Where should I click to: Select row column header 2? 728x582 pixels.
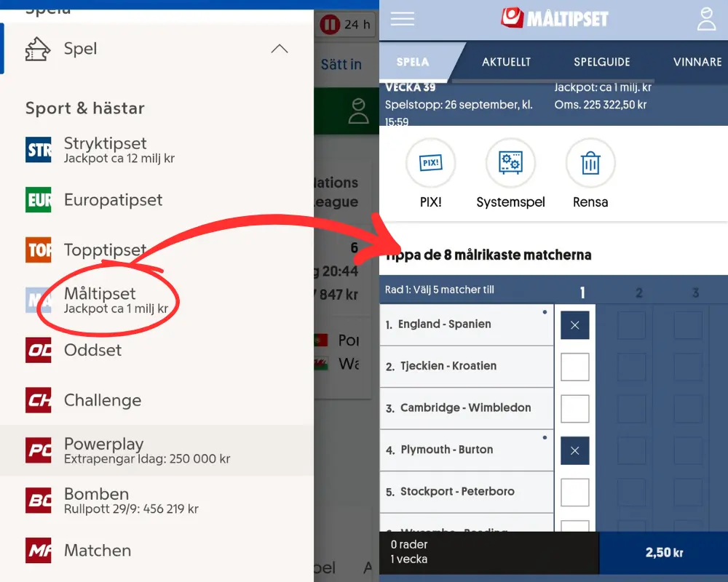pyautogui.click(x=639, y=292)
